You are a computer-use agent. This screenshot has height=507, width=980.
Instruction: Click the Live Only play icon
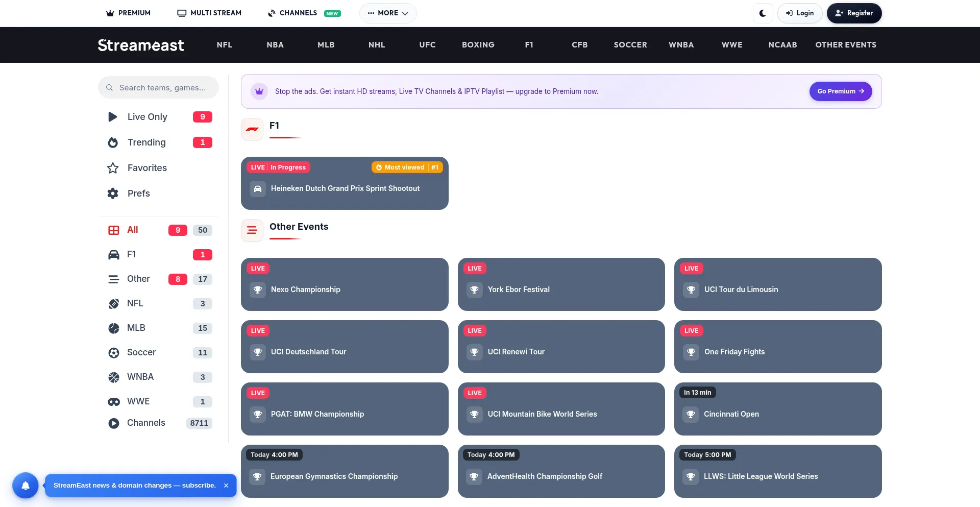[x=113, y=117]
